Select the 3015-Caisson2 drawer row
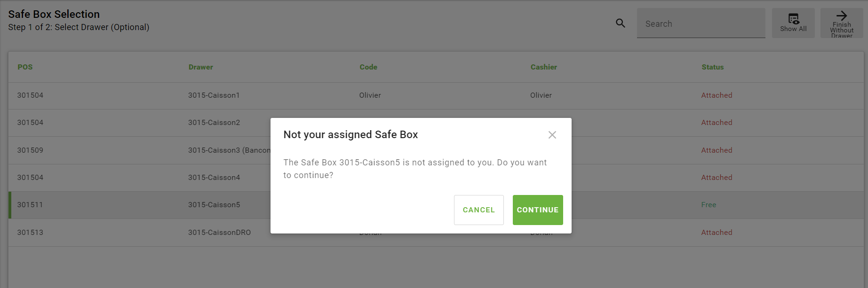This screenshot has height=288, width=868. [x=214, y=123]
